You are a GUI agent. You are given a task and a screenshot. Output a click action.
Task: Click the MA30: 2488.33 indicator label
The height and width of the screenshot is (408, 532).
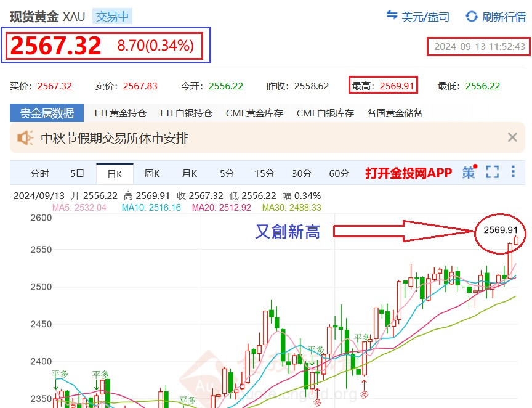[x=292, y=208]
